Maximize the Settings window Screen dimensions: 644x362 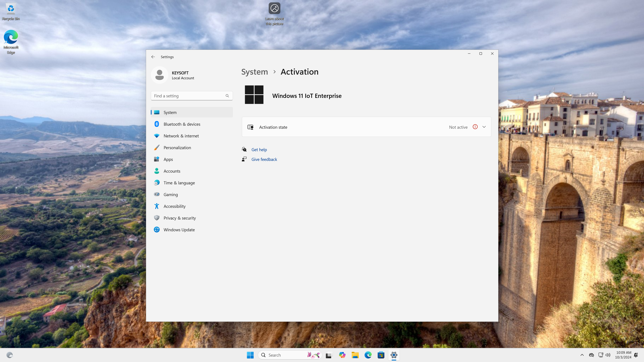click(480, 53)
